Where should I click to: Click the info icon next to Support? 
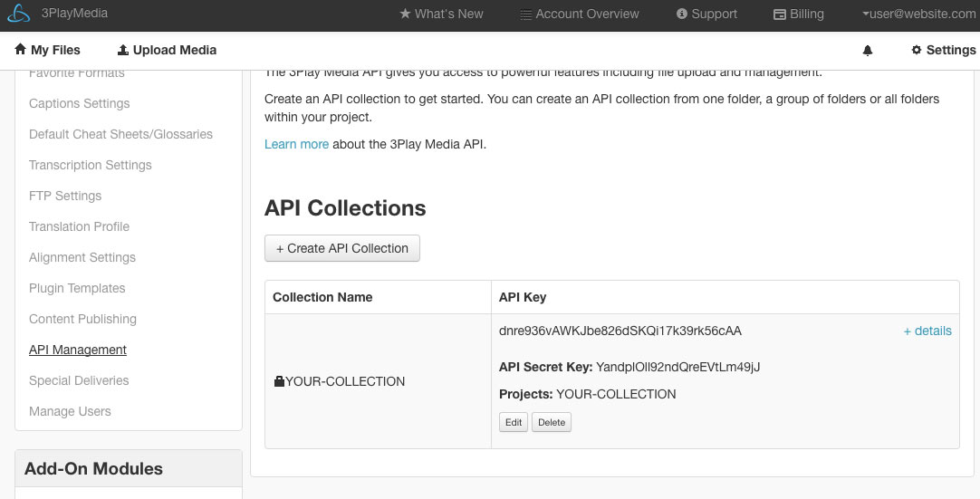tap(682, 14)
